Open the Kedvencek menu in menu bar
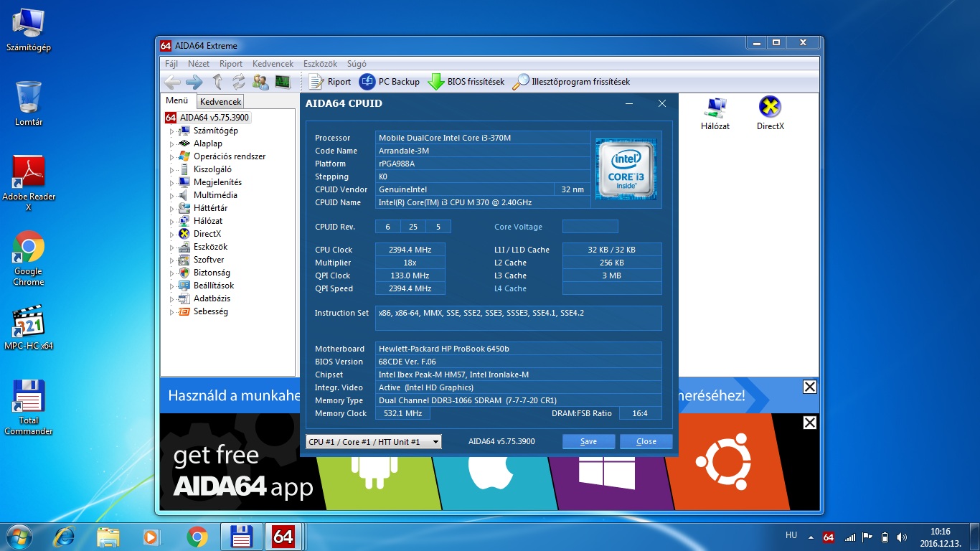Screen dimensions: 980x551 click(x=273, y=64)
